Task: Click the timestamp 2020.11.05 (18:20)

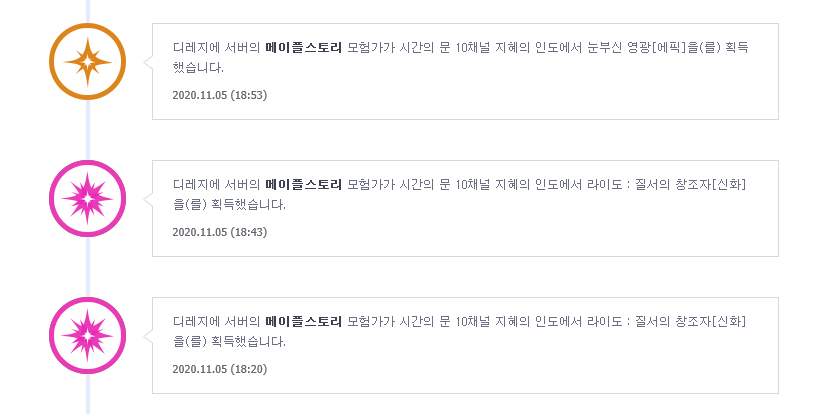Action: [220, 369]
